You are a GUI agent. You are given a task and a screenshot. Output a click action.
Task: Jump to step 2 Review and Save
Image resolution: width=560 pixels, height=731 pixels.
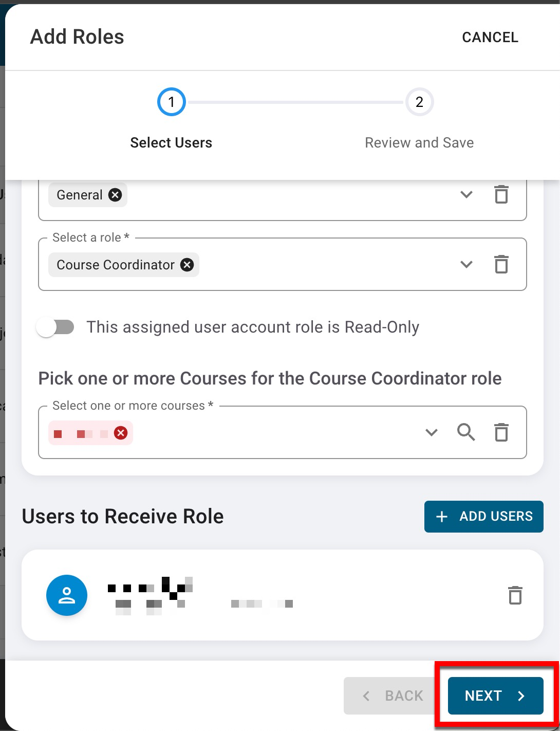click(419, 102)
